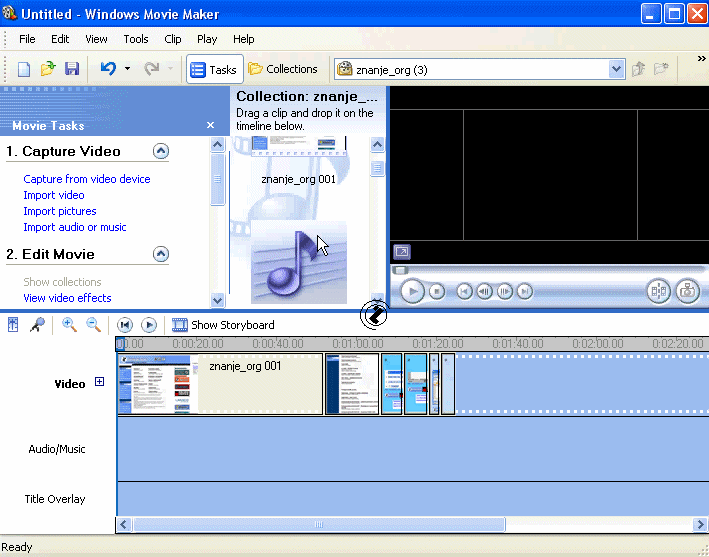
Task: Click the timeline playhead at 0:00
Action: [120, 345]
